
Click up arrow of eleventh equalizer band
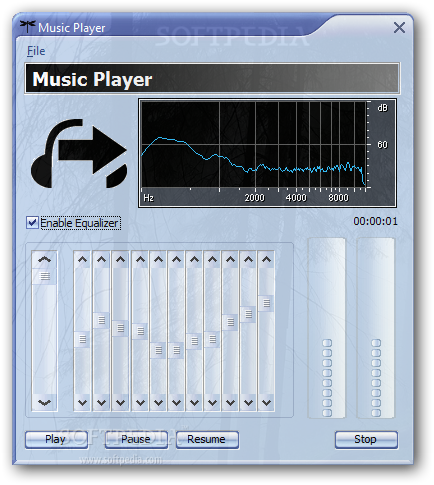coord(266,260)
